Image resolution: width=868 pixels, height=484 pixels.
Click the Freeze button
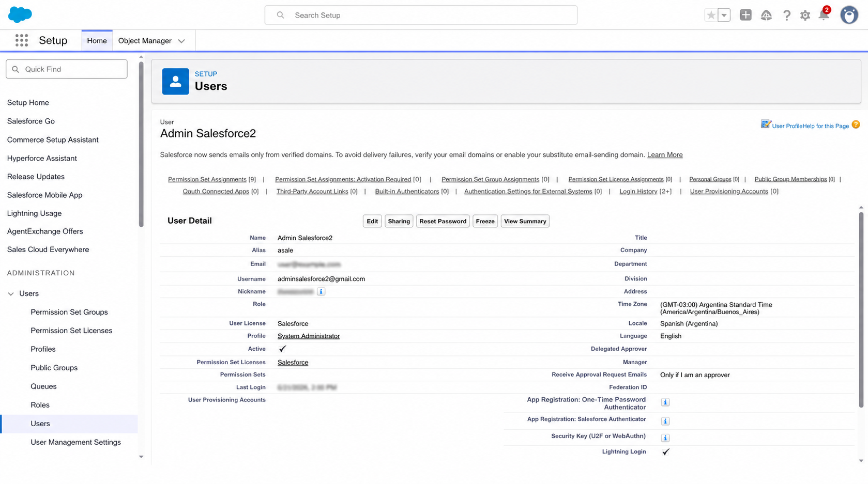[485, 221]
